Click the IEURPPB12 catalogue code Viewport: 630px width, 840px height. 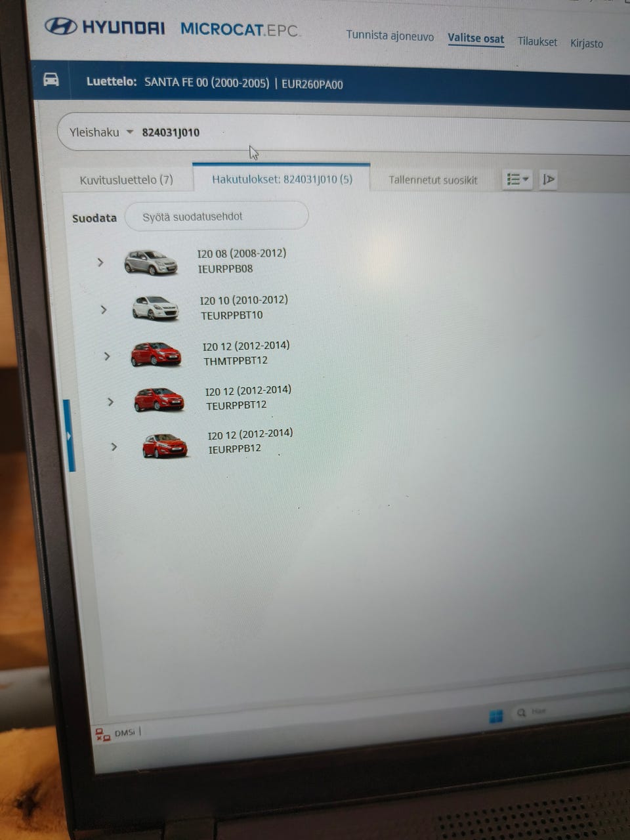pos(234,449)
